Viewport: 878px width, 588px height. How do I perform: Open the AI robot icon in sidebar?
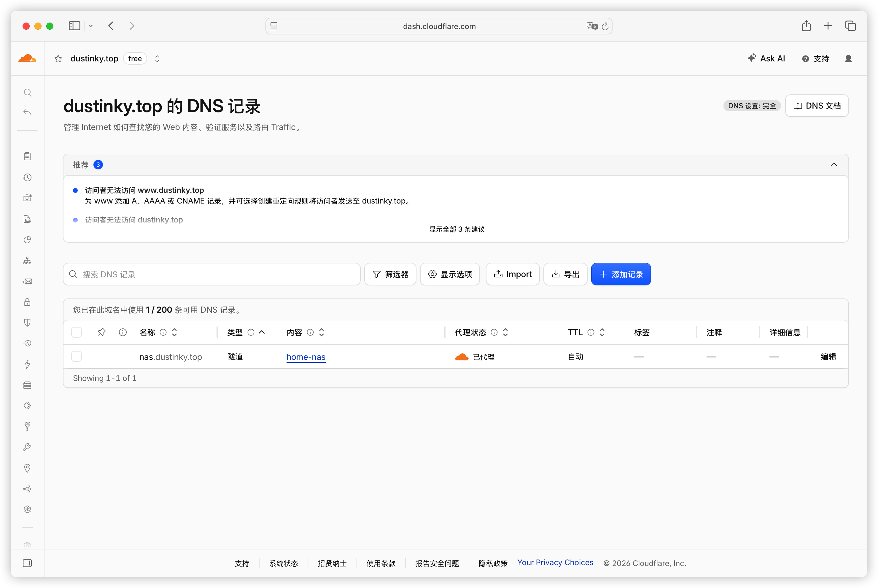tap(27, 198)
